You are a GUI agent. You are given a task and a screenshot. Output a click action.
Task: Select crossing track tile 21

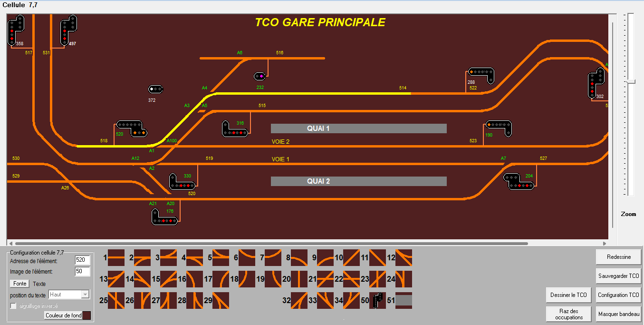(325, 279)
